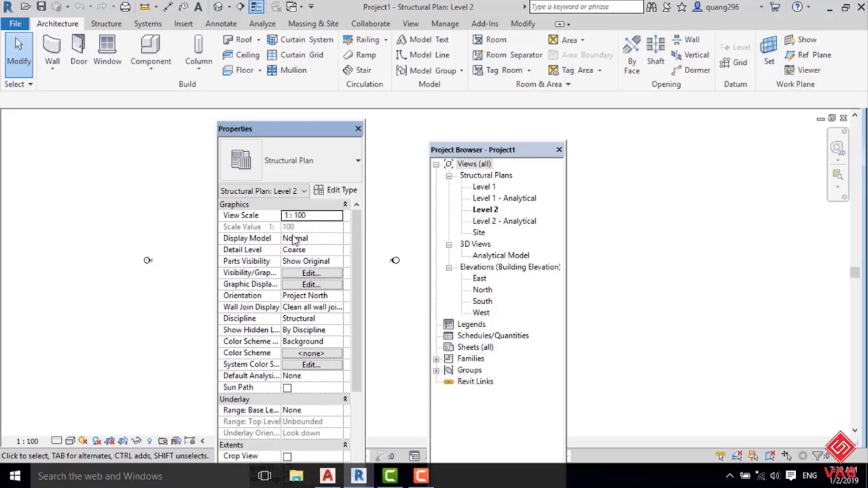
Task: Expand the Groups tree node
Action: point(436,370)
